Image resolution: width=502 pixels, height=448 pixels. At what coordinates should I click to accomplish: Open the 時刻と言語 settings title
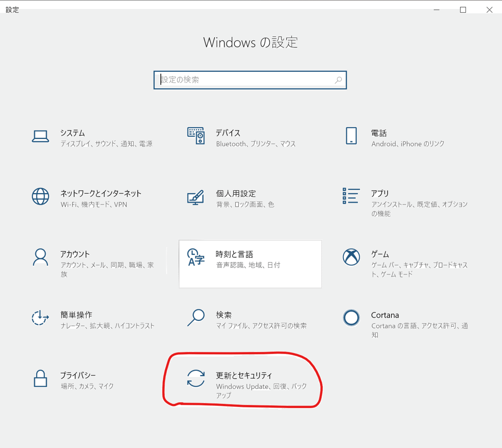tap(235, 254)
